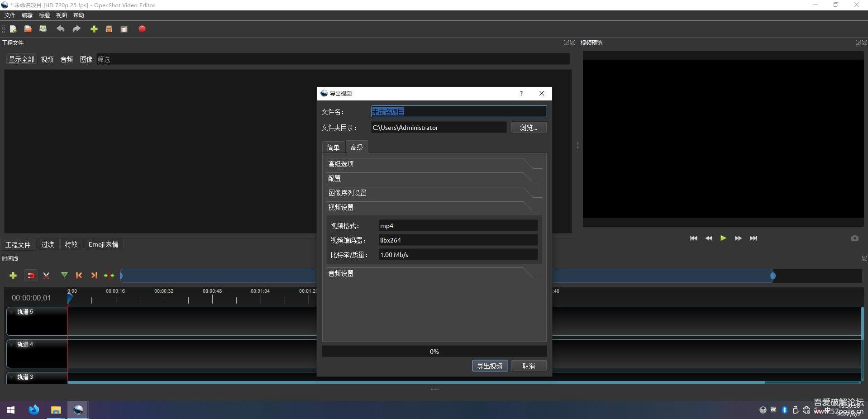The height and width of the screenshot is (419, 868).
Task: Click the export dialog help question mark
Action: (521, 93)
